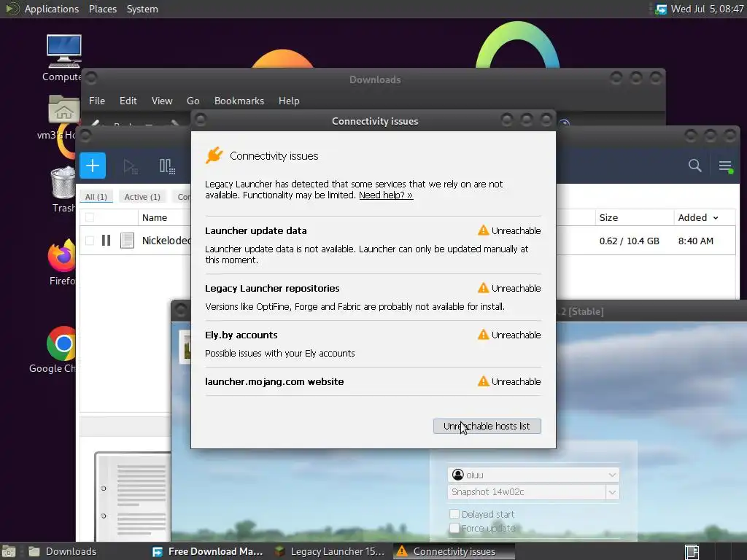Open the Go menu in Downloads window
This screenshot has height=560, width=747.
pyautogui.click(x=193, y=101)
